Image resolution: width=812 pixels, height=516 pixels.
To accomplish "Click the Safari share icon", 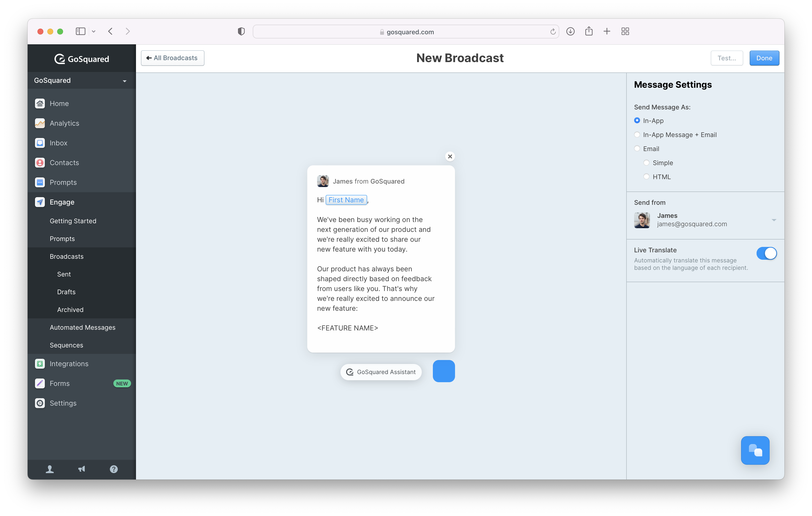I will pyautogui.click(x=589, y=31).
